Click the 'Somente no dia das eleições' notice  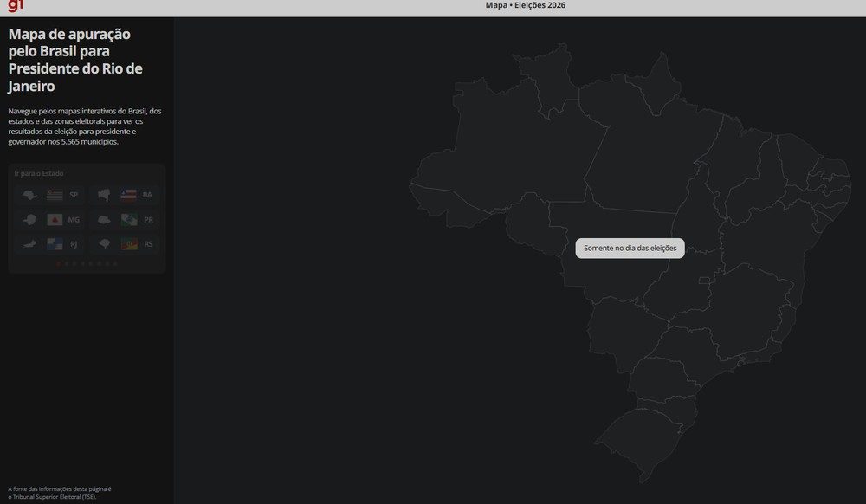(x=630, y=249)
